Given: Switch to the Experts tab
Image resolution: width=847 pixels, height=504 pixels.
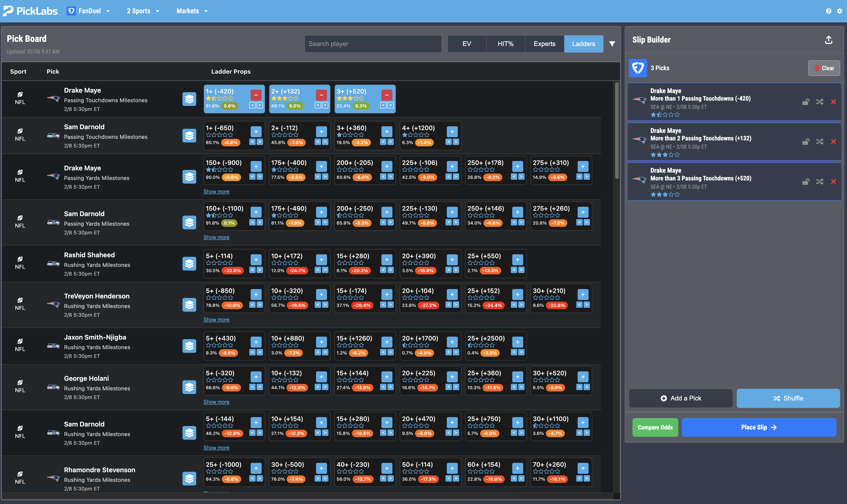Looking at the screenshot, I should coord(544,44).
